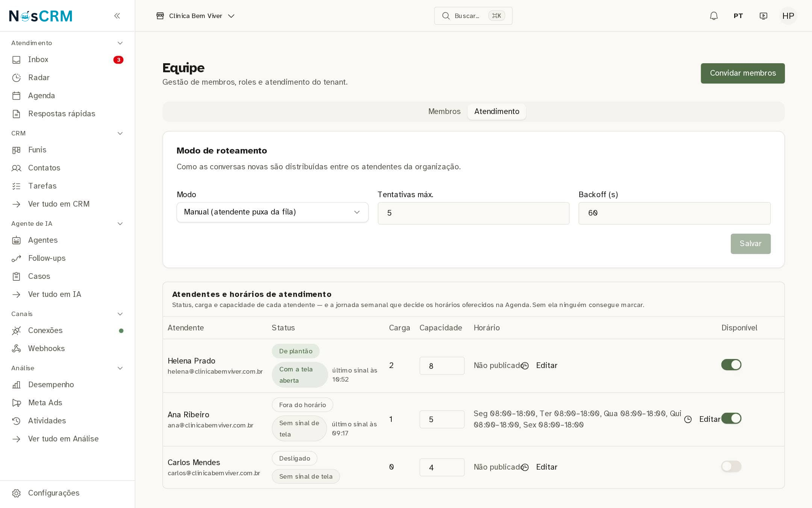Open Configurações at sidebar bottom
The width and height of the screenshot is (812, 508).
coord(67,493)
